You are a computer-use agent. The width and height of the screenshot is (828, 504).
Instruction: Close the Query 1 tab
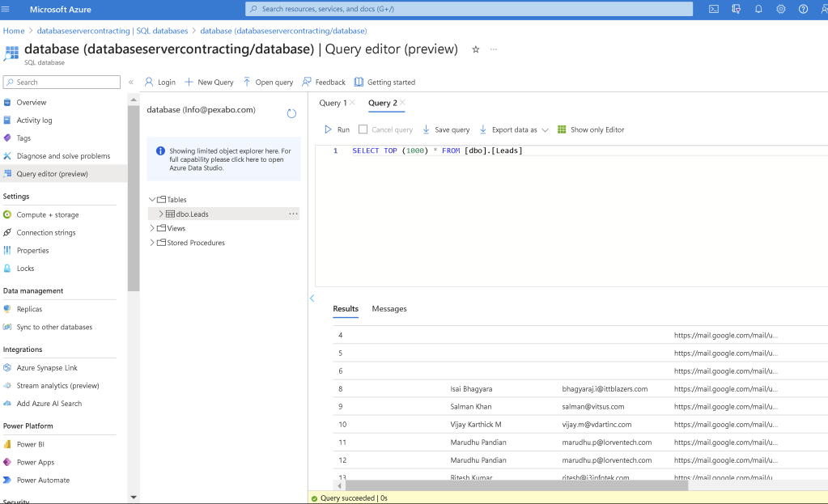tap(352, 103)
